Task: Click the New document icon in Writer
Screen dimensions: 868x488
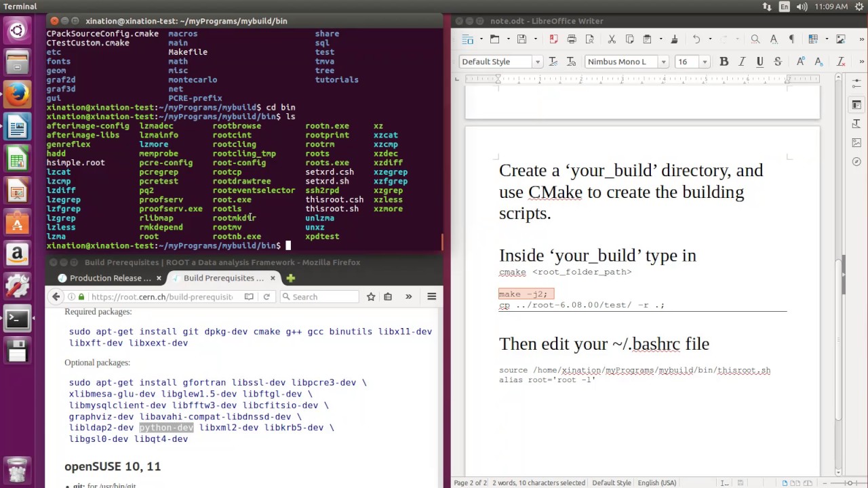Action: coord(467,39)
